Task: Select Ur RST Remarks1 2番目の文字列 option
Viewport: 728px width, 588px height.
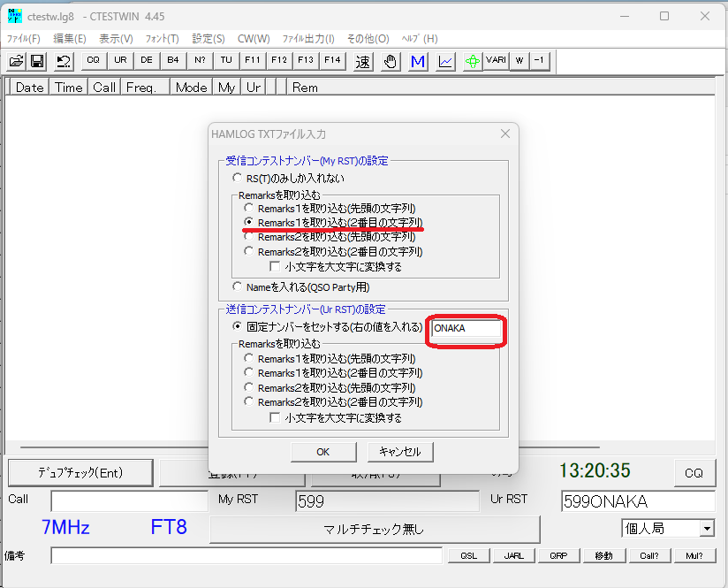Action: (x=249, y=373)
